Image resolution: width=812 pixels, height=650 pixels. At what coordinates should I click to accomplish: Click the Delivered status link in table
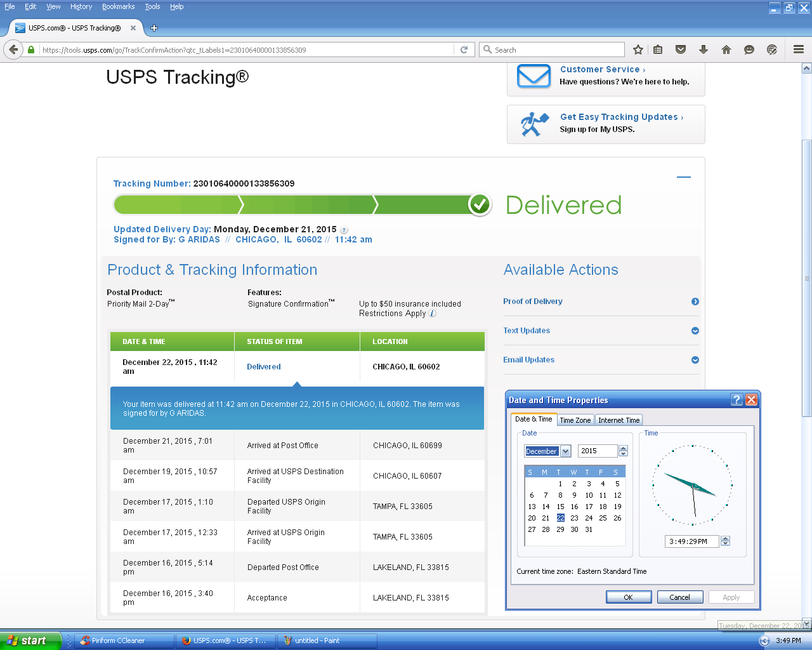click(x=264, y=367)
